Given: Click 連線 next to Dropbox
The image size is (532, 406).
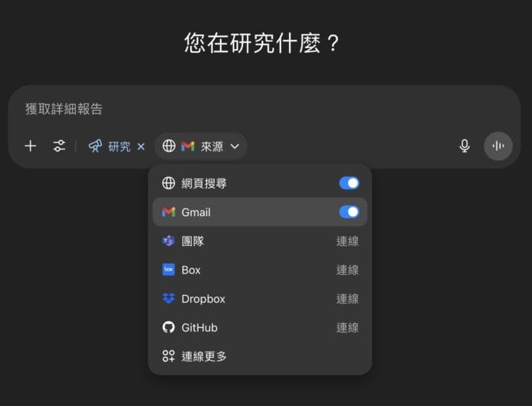Looking at the screenshot, I should pos(347,299).
